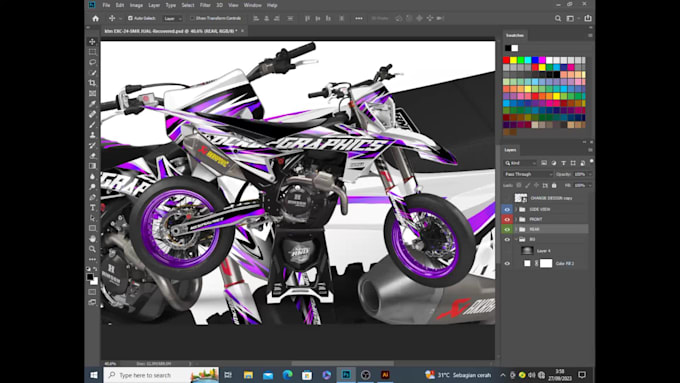Expand the FRONT group
Viewport: 680px width, 383px height.
[x=516, y=219]
